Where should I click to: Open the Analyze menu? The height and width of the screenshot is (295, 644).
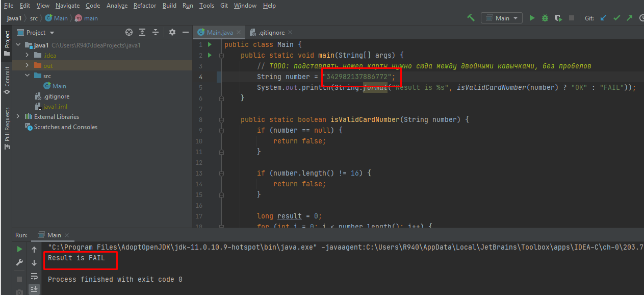(117, 6)
